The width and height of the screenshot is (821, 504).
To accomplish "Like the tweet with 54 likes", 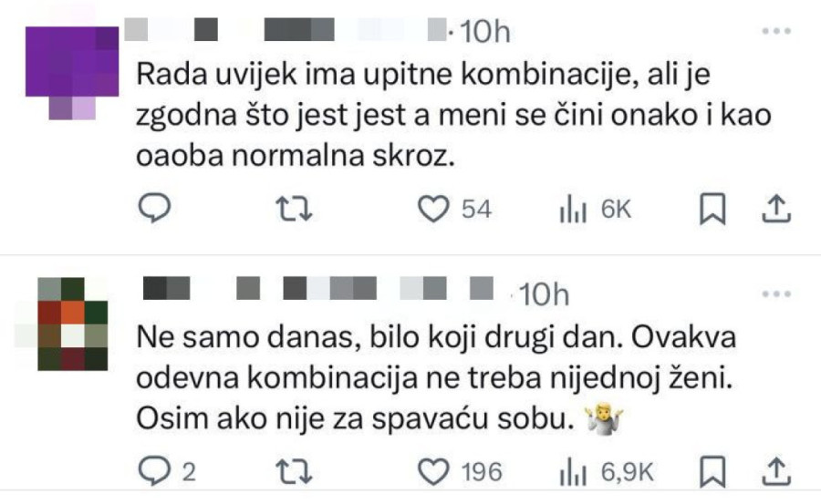I will 430,210.
